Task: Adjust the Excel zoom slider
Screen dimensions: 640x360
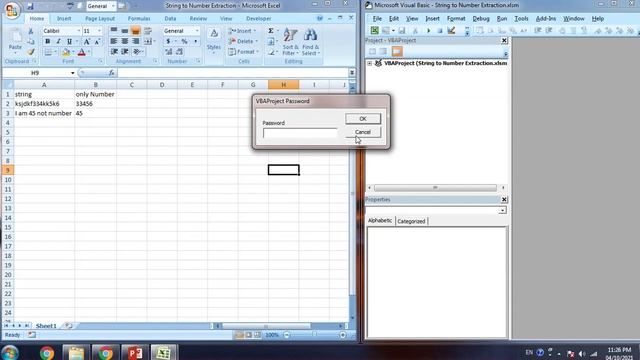Action: pyautogui.click(x=314, y=335)
